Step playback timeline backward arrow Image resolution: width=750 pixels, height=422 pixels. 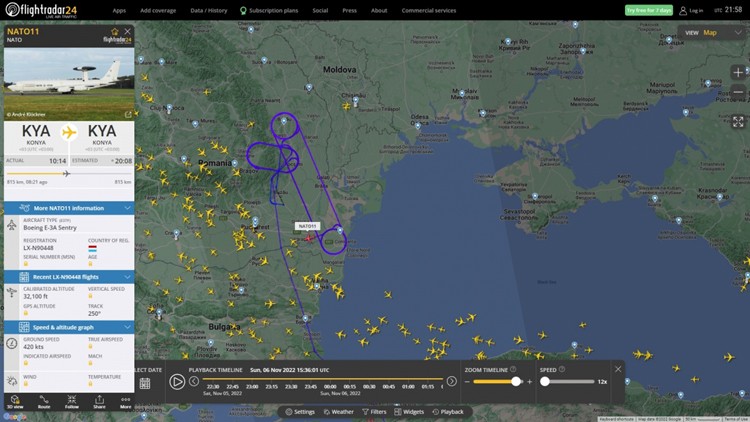tap(194, 381)
